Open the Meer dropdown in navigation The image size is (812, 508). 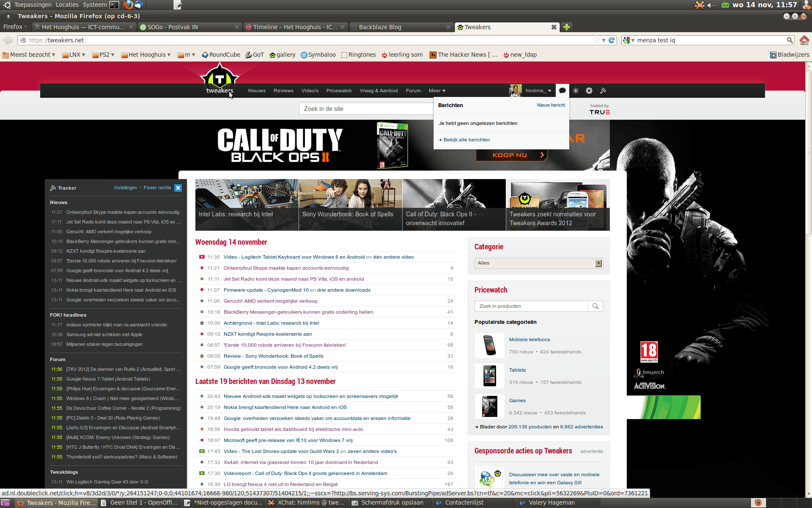[437, 91]
